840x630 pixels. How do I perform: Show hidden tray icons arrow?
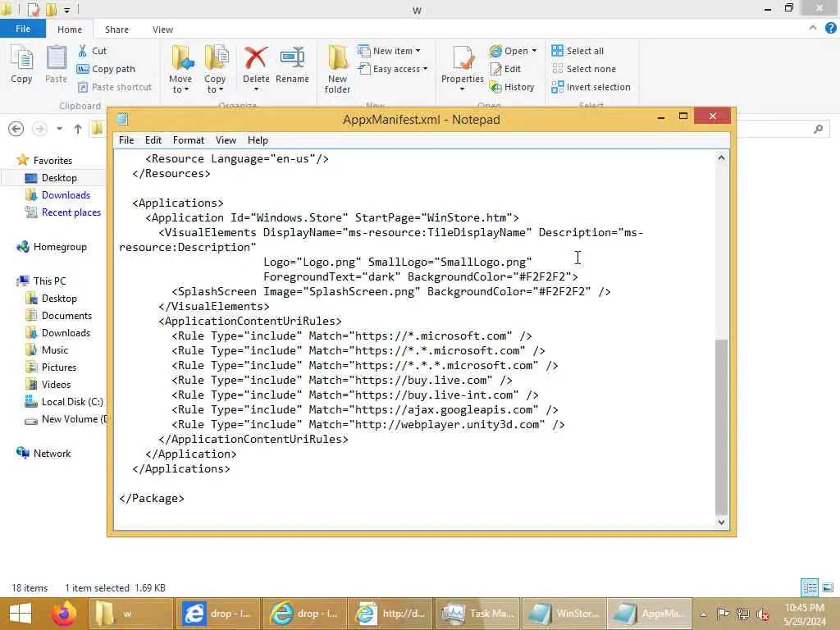point(703,614)
